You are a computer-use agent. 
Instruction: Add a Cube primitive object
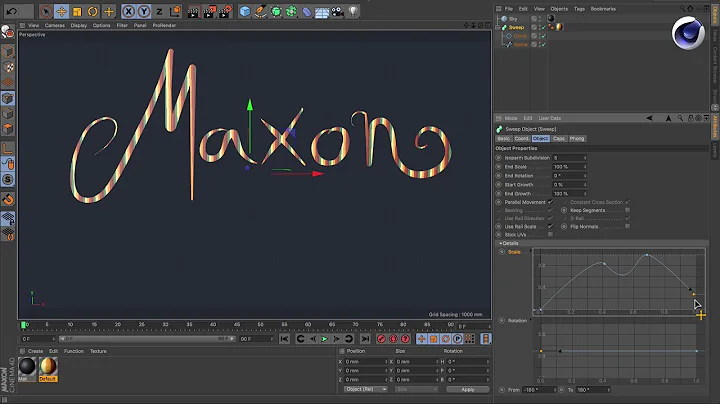click(x=245, y=11)
